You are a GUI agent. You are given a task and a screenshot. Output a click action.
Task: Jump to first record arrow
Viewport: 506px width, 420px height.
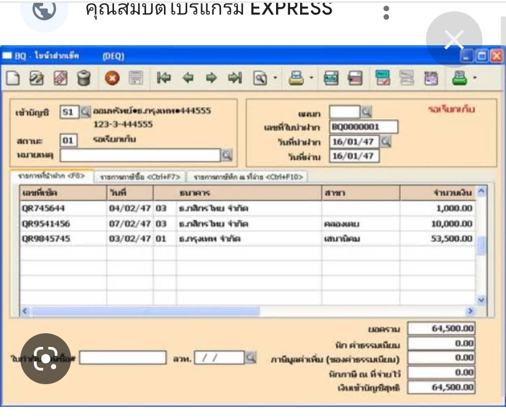(163, 78)
